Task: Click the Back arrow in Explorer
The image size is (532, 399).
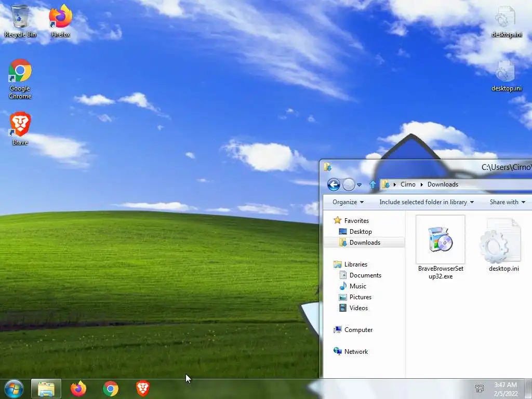Action: pos(334,184)
